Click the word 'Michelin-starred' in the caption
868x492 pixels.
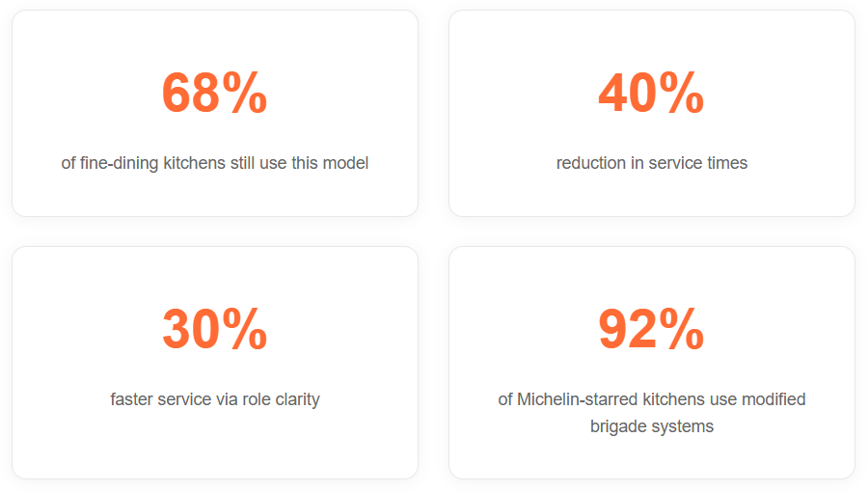pos(578,399)
